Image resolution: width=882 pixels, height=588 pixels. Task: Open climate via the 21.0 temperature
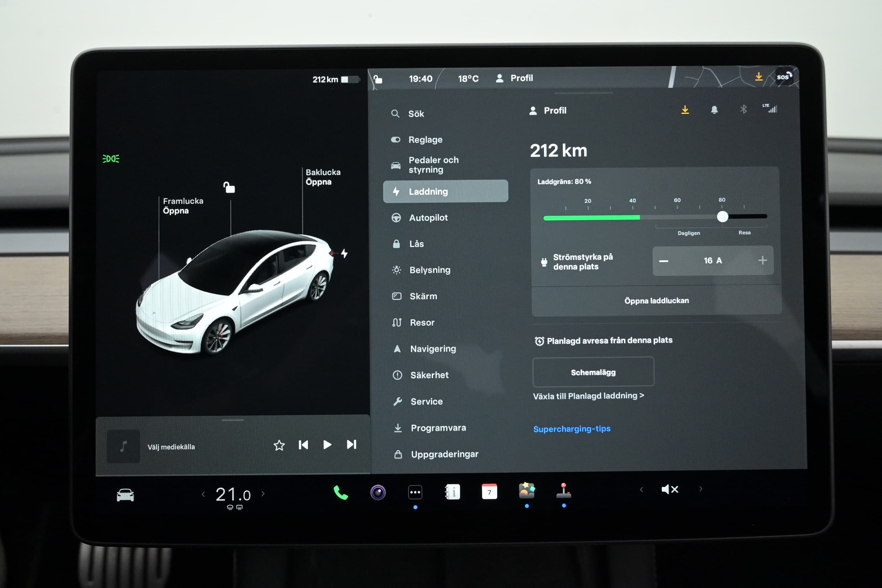(x=233, y=495)
